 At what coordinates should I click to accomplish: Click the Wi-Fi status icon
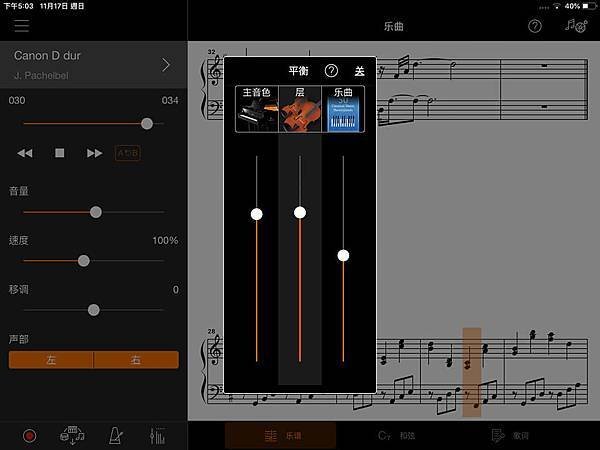tap(557, 6)
